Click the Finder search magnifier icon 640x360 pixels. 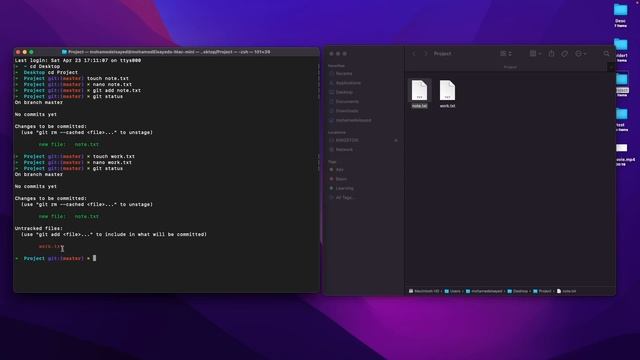coord(606,53)
